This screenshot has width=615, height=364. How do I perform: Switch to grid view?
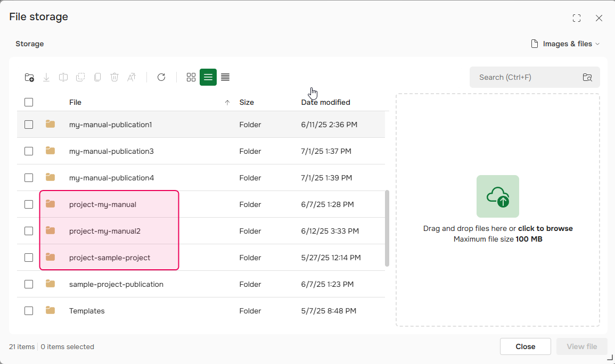(x=191, y=77)
